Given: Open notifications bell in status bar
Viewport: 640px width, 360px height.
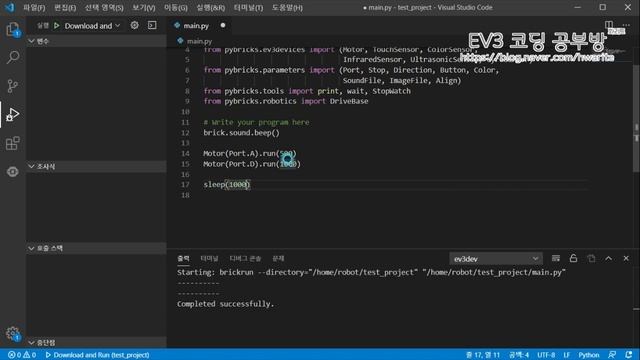Looking at the screenshot, I should pos(629,355).
